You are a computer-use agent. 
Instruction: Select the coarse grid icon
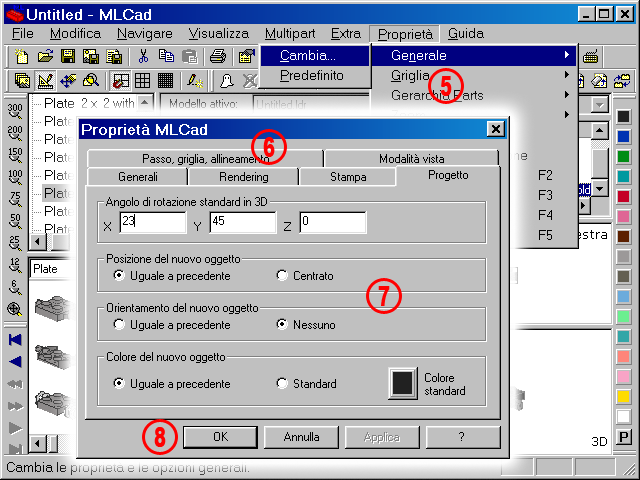point(142,80)
